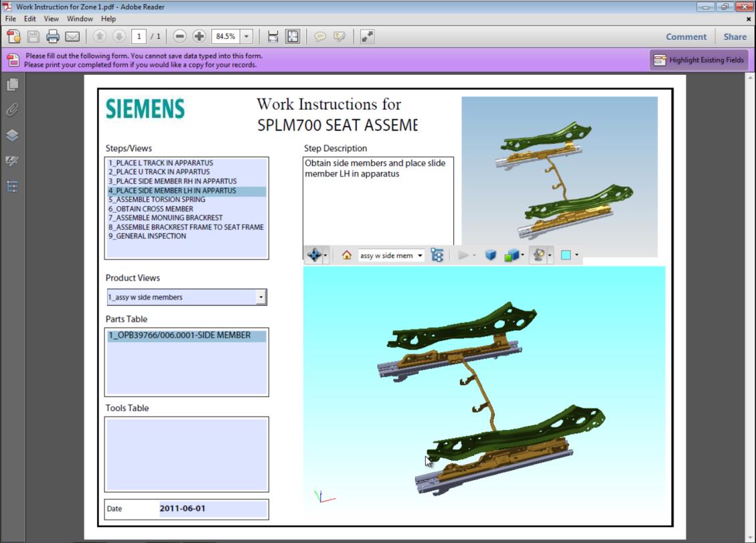The image size is (756, 543).
Task: Open the Signatures side panel
Action: pos(13,160)
